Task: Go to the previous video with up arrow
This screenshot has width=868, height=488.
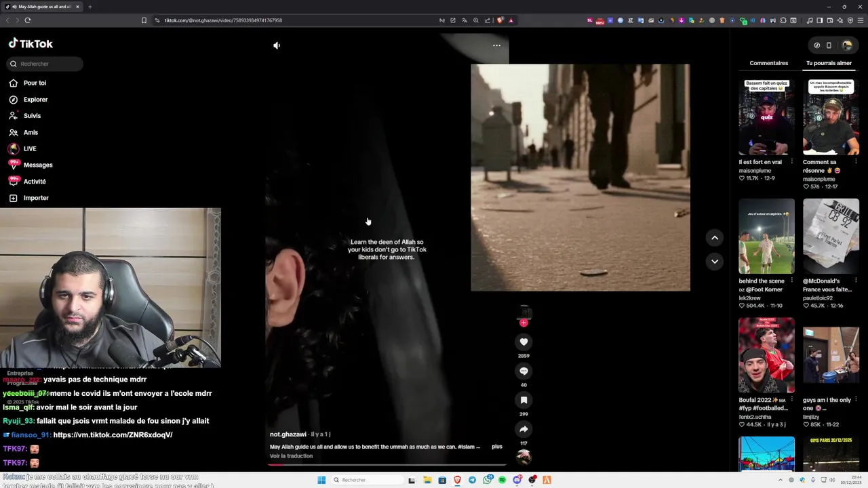Action: pyautogui.click(x=715, y=237)
